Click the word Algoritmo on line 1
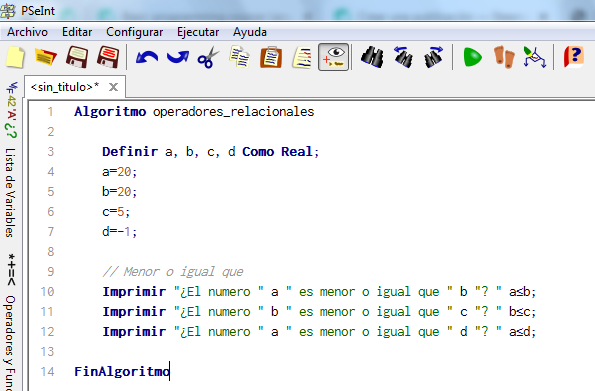The height and width of the screenshot is (391, 595). pyautogui.click(x=110, y=112)
